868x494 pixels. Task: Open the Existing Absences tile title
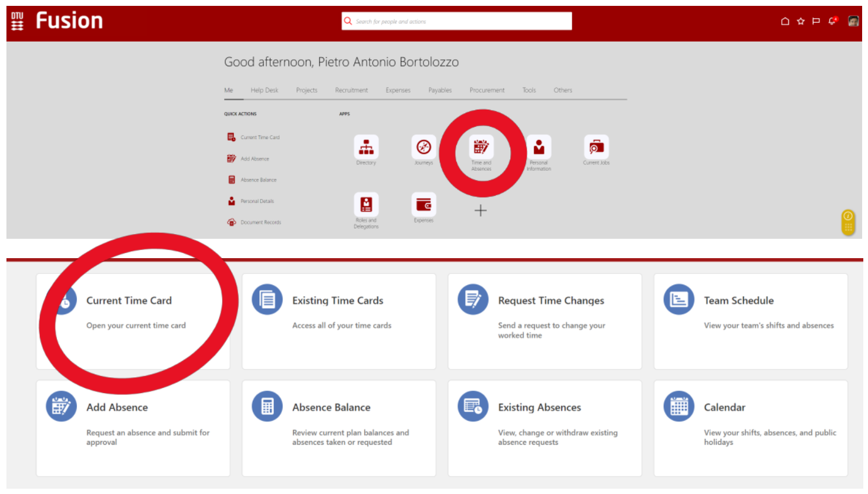click(540, 407)
